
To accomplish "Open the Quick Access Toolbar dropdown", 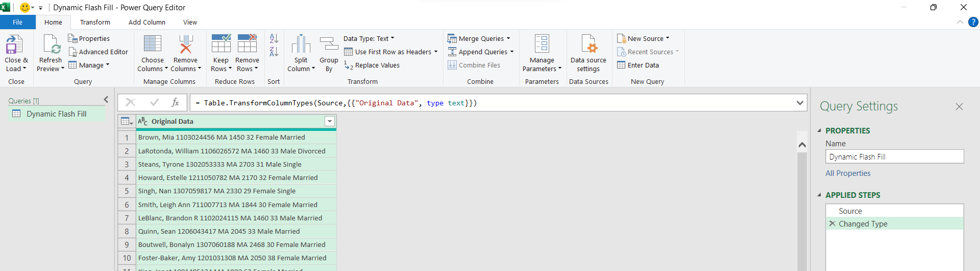I will coord(40,8).
